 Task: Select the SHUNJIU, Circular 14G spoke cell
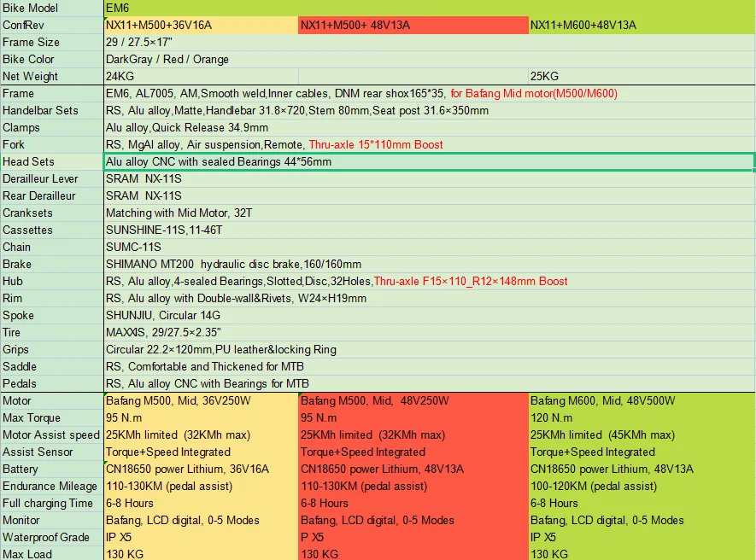(x=430, y=315)
